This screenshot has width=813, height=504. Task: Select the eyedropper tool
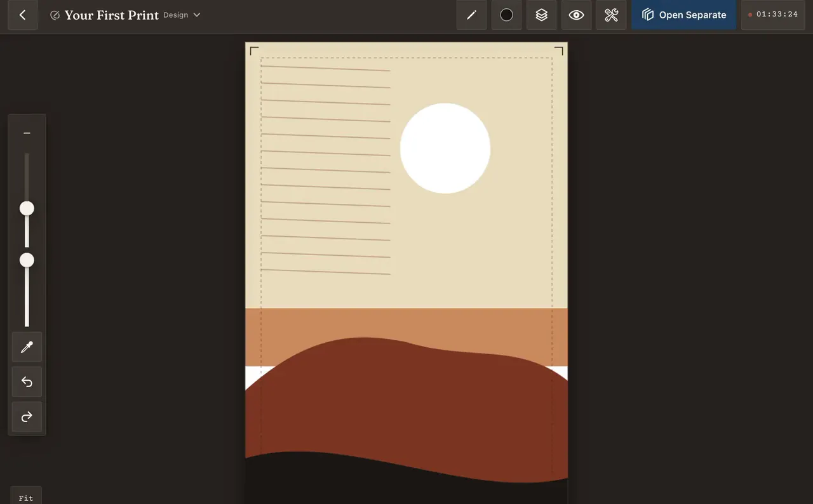[x=27, y=347]
